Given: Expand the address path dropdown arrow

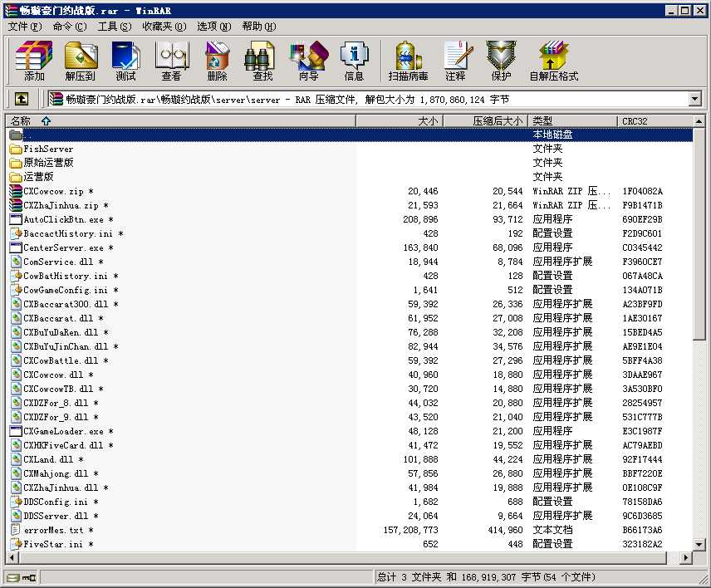Looking at the screenshot, I should pos(694,99).
